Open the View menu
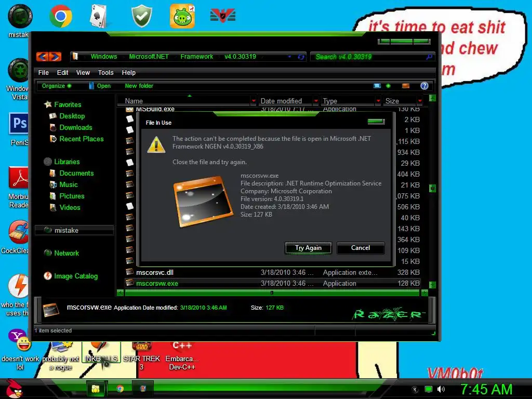 point(83,73)
